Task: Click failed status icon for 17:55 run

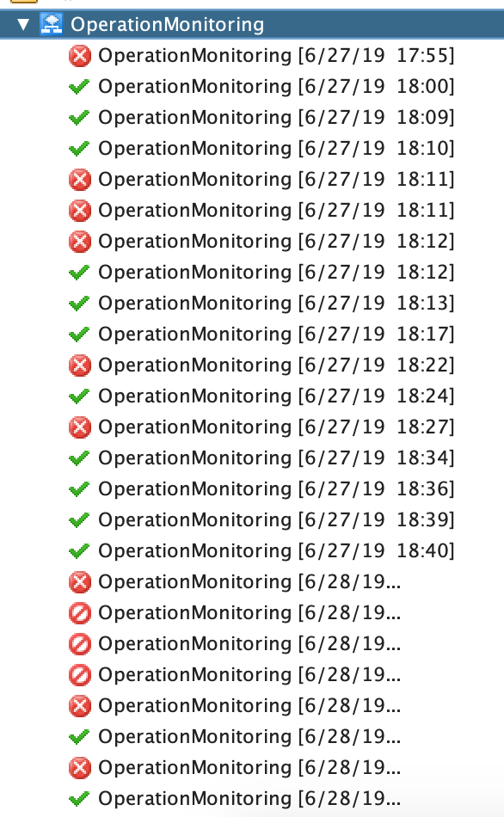Action: pyautogui.click(x=80, y=56)
